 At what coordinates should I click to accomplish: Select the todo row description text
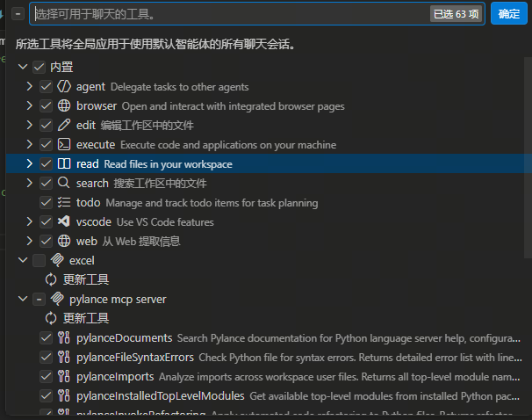point(212,203)
